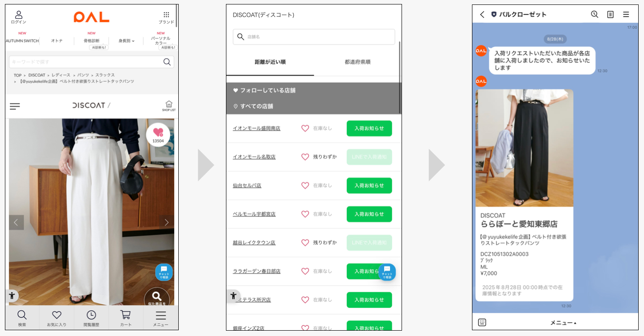Tap the similar-product search circle icon
Image resolution: width=644 pixels, height=336 pixels.
pos(157,297)
